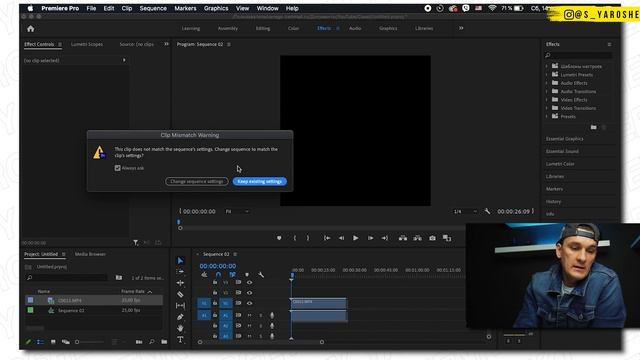Click the Insert button in Program monitor

click(x=403, y=238)
